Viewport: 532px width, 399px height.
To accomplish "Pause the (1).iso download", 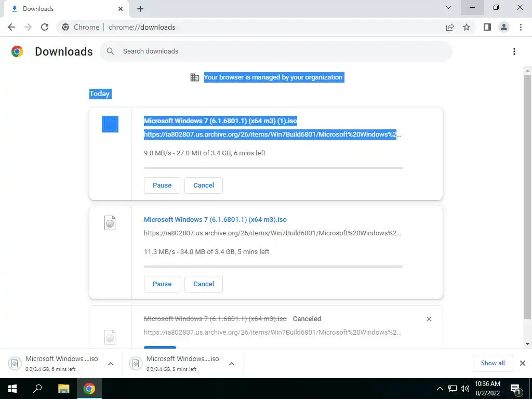I will click(x=162, y=185).
